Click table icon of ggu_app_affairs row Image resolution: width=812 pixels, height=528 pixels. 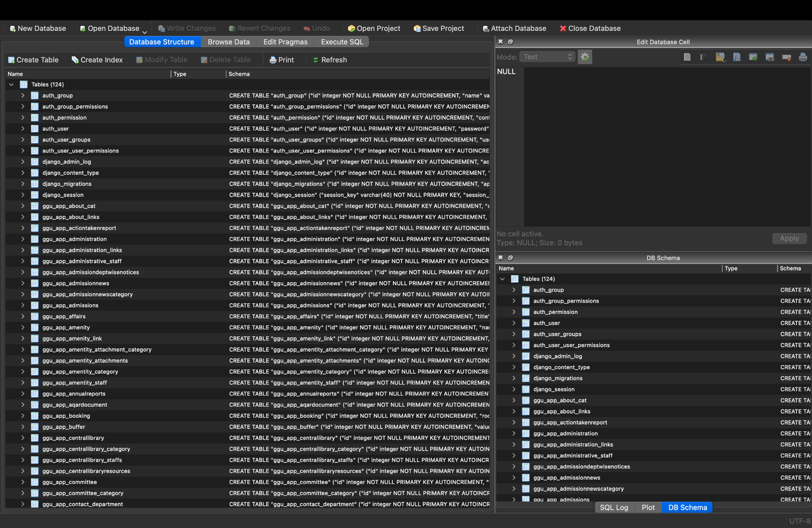pos(35,316)
